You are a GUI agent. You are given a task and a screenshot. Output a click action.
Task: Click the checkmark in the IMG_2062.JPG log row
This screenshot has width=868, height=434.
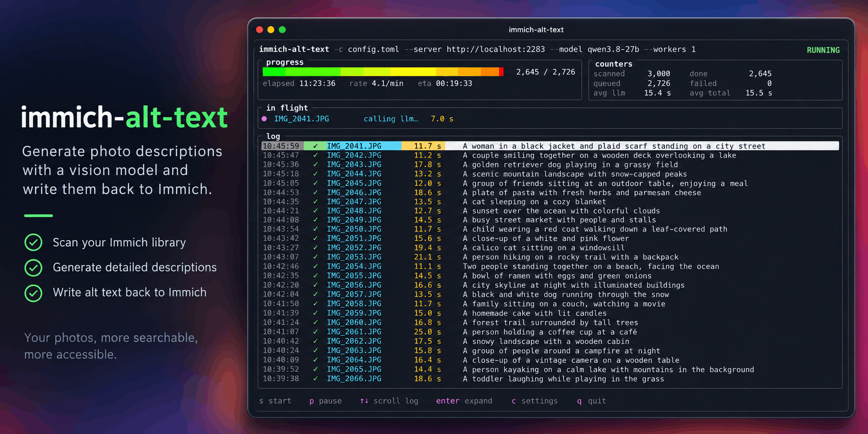point(316,342)
